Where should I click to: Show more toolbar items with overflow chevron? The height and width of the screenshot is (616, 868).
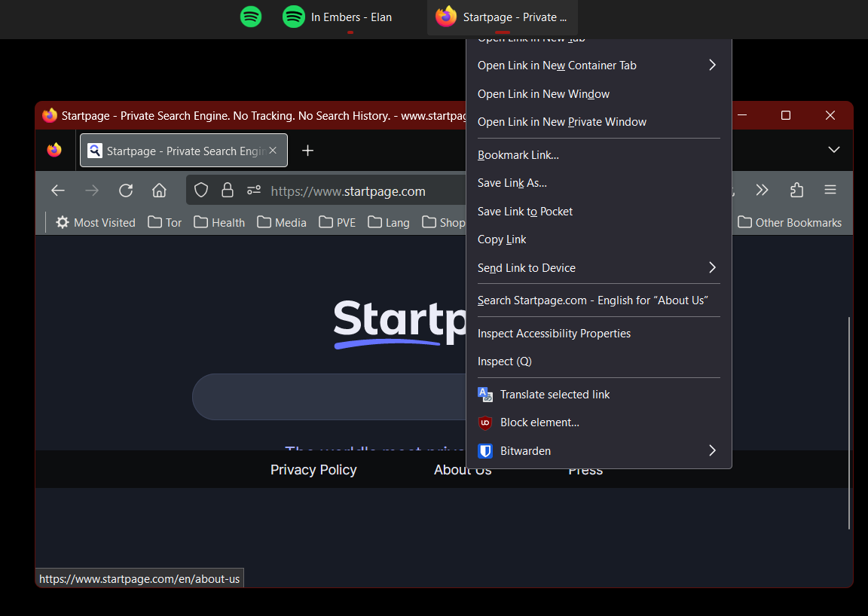pos(763,191)
